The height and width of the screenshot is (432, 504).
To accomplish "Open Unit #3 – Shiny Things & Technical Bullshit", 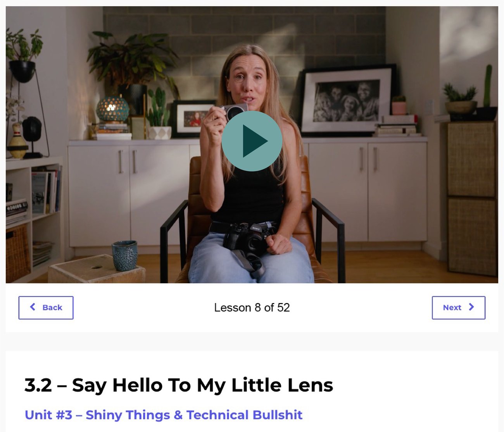I will [163, 415].
